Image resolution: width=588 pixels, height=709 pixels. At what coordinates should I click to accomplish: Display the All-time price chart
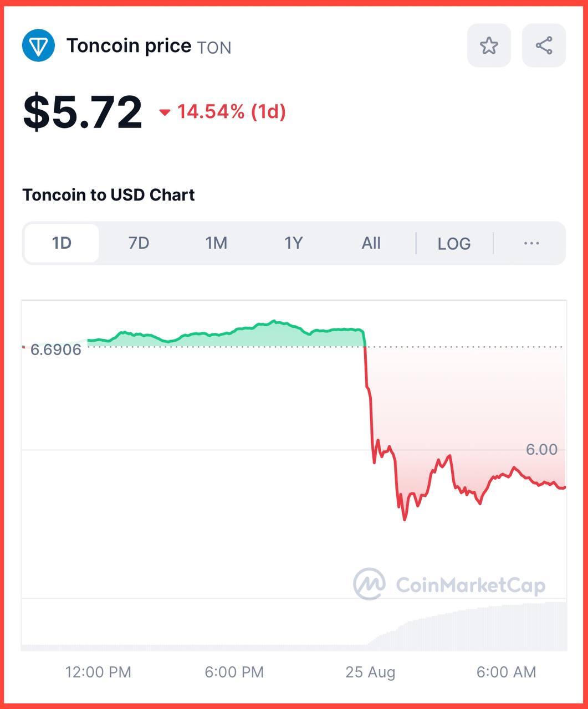(371, 243)
